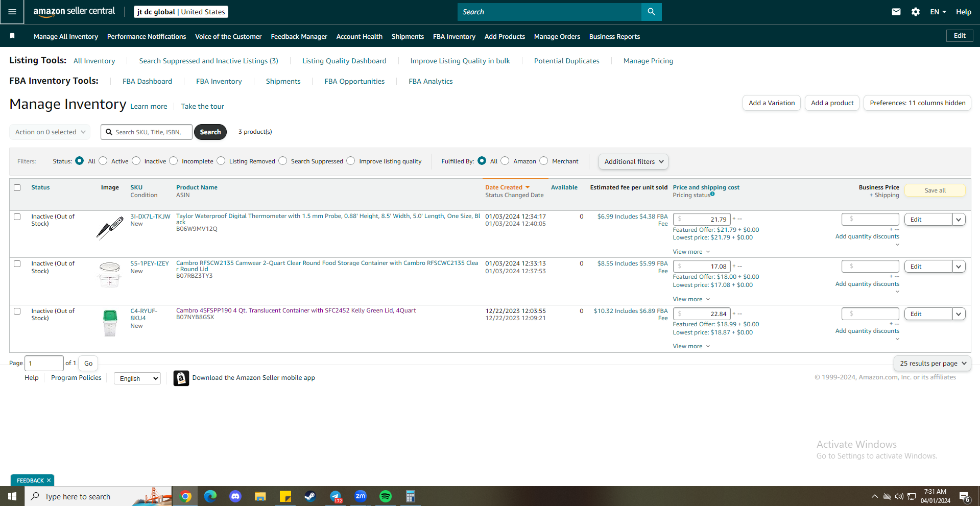Open Listing Quality Dashboard link
Screen dimensions: 980x506
tap(344, 61)
